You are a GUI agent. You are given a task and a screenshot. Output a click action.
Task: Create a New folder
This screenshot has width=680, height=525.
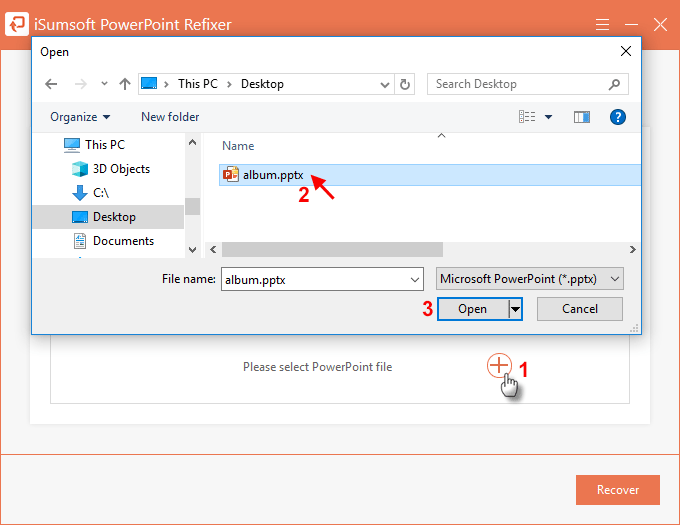[170, 117]
